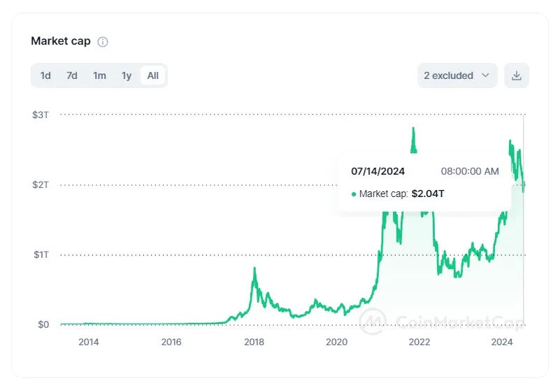Open the 2 excluded dropdown
Image resolution: width=560 pixels, height=392 pixels.
click(457, 75)
